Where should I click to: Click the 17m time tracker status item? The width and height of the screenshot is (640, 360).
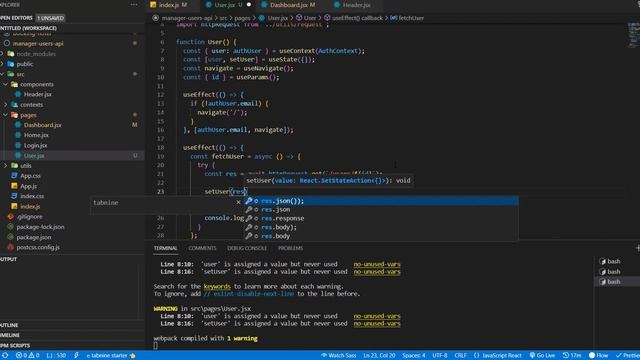[x=572, y=356]
